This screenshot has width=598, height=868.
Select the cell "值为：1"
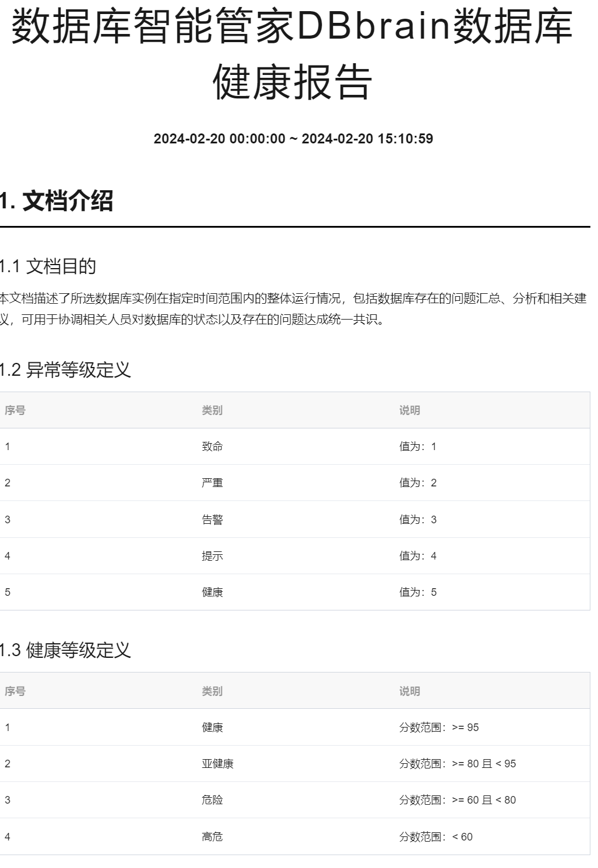[x=418, y=447]
